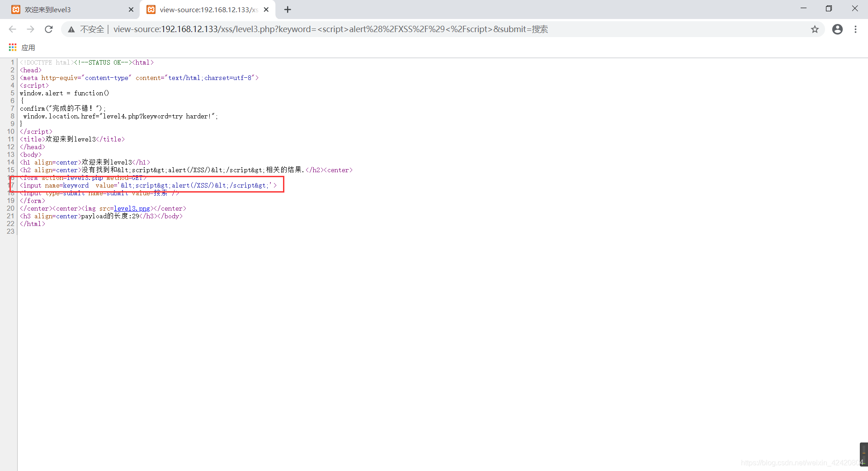Click the window.alert = function() line

pyautogui.click(x=64, y=93)
